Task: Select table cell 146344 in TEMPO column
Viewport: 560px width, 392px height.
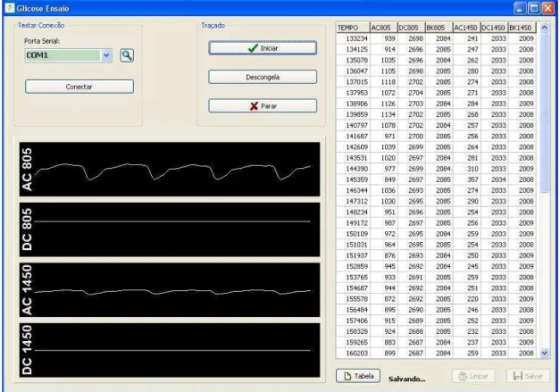Action: coord(353,190)
